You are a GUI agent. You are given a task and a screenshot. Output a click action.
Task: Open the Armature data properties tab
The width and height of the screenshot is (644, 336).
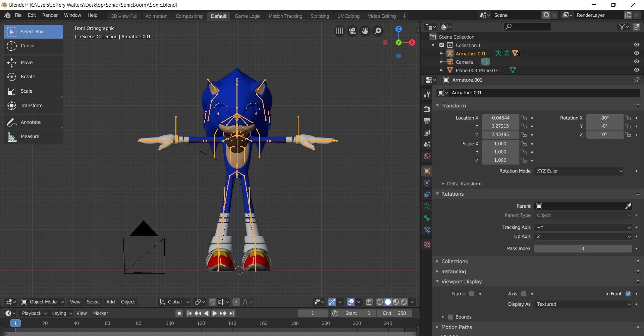pyautogui.click(x=427, y=206)
